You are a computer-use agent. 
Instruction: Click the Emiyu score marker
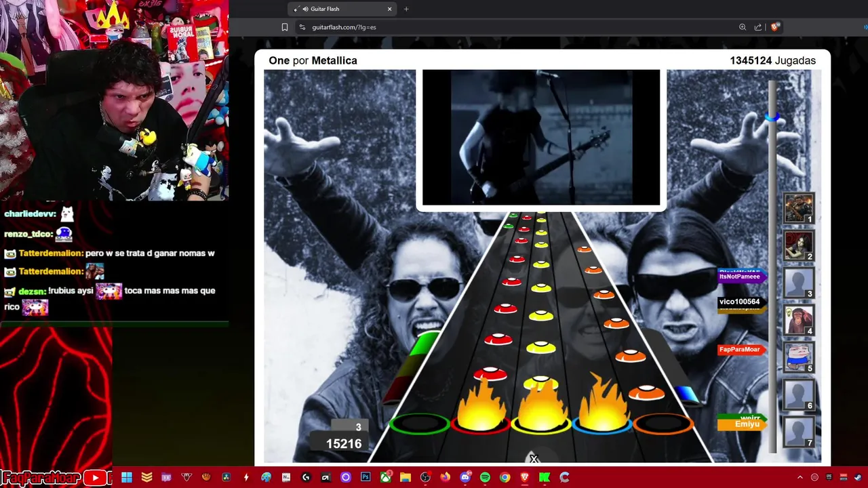pos(742,424)
